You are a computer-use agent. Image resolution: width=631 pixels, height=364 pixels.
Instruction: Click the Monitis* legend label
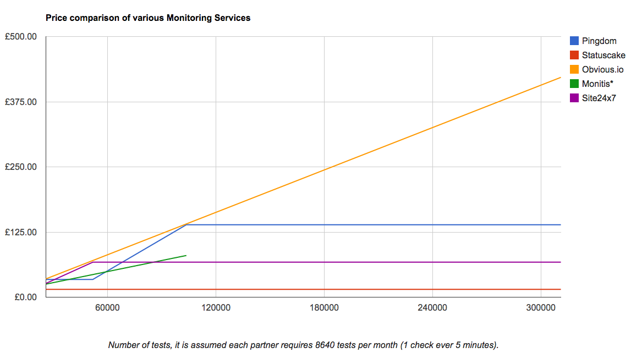point(597,84)
